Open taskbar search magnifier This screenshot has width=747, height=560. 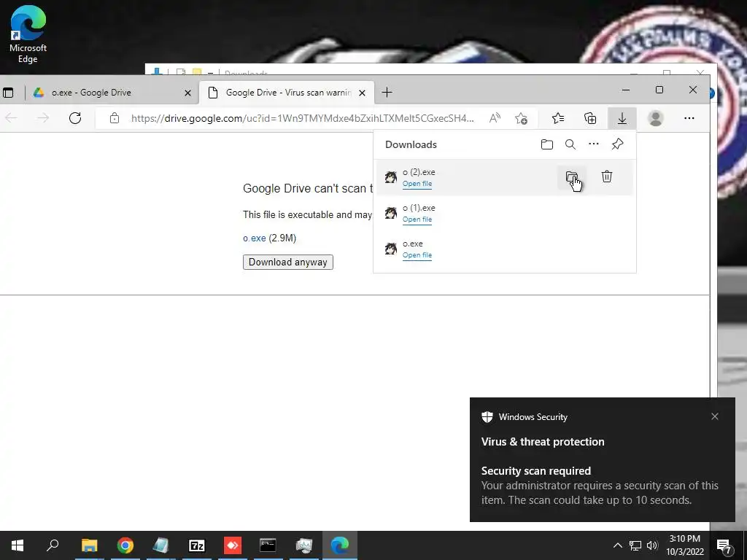(53, 545)
